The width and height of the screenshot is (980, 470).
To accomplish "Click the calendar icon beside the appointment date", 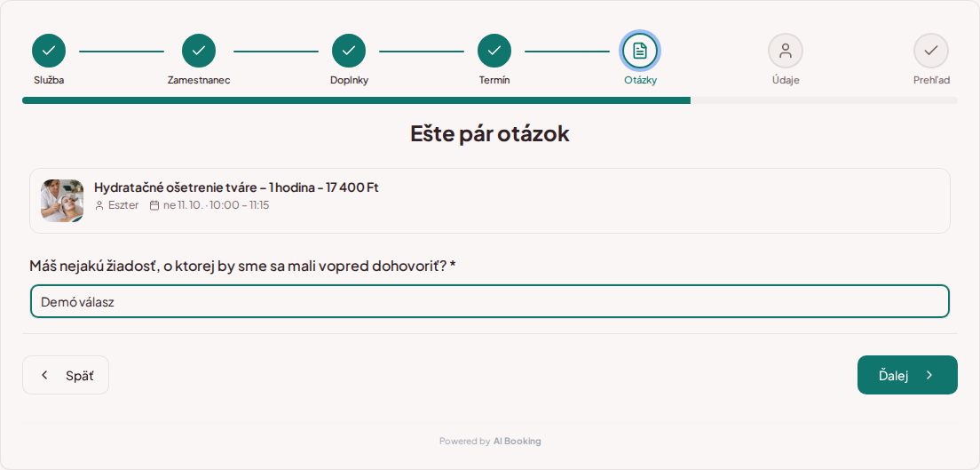I will (154, 205).
